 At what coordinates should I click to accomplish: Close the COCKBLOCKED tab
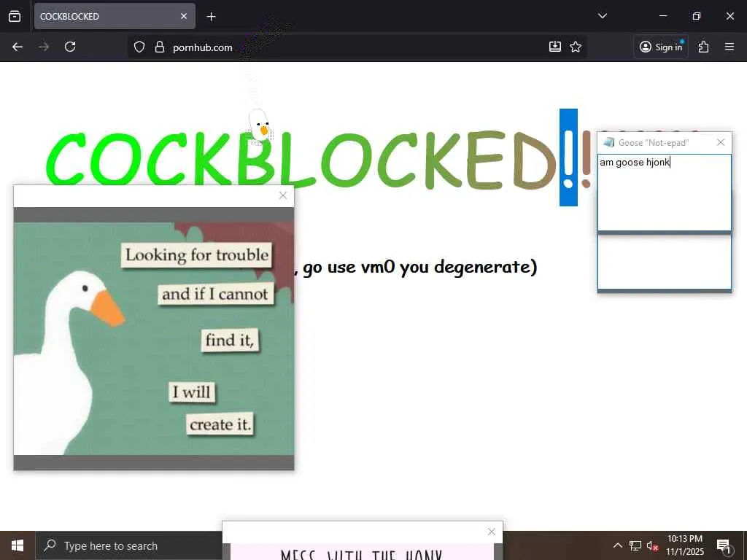point(184,16)
